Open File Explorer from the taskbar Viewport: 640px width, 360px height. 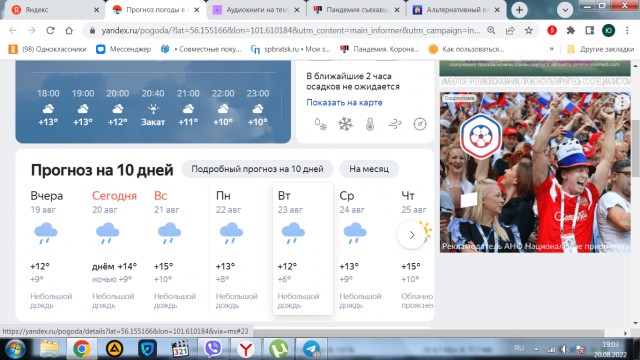49,349
